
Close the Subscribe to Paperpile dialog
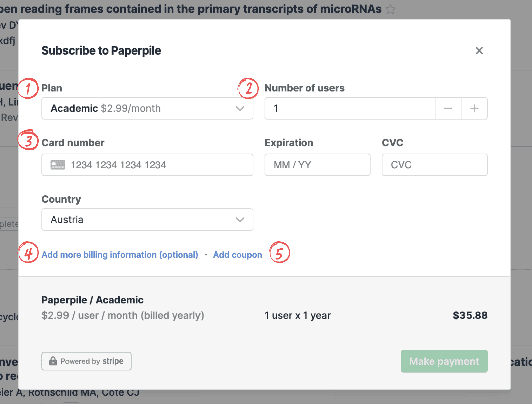click(x=479, y=51)
